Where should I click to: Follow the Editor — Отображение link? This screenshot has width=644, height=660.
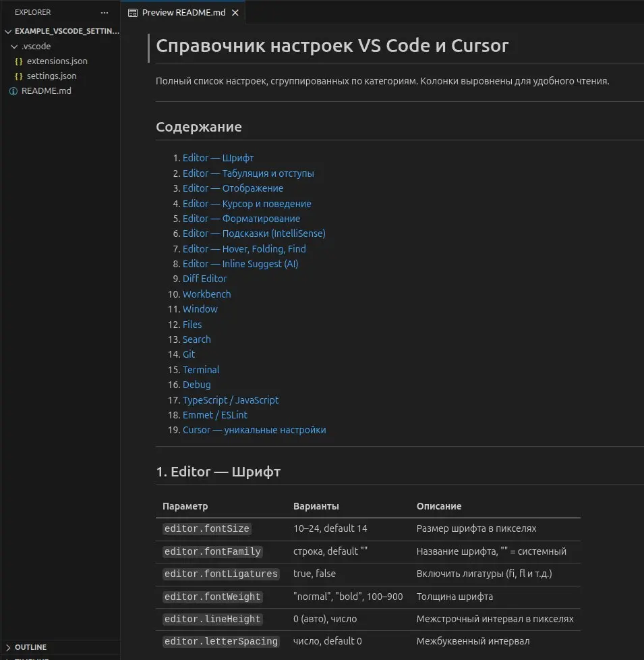click(233, 188)
